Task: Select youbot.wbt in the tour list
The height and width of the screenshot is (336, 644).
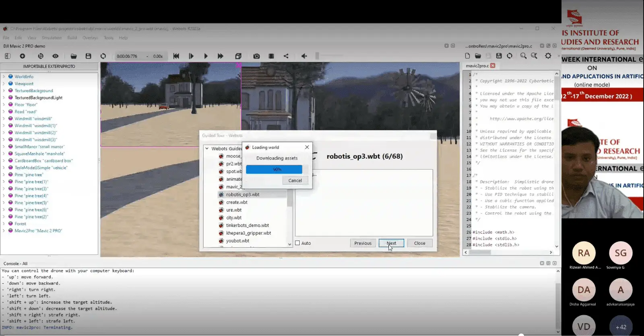Action: pos(237,241)
